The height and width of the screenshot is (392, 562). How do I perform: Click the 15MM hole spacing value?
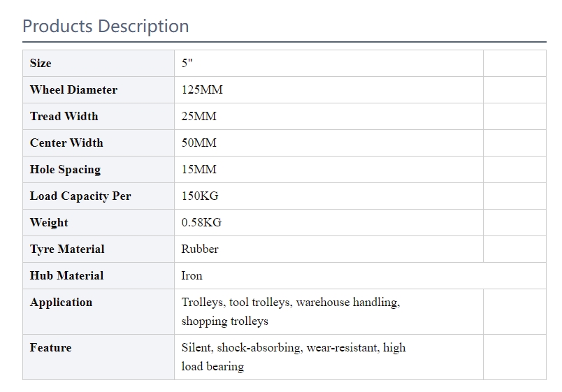click(199, 169)
